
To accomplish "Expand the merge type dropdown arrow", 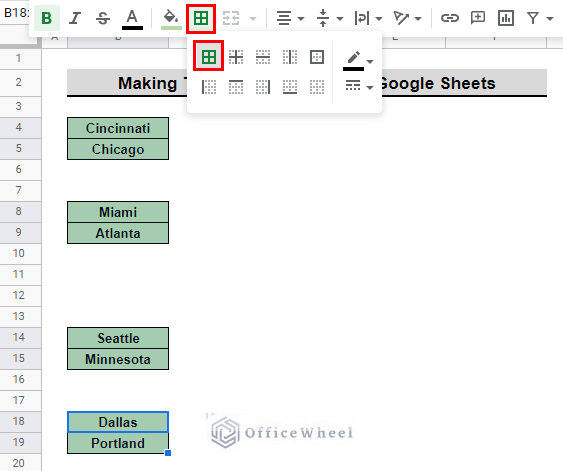I will 253,18.
